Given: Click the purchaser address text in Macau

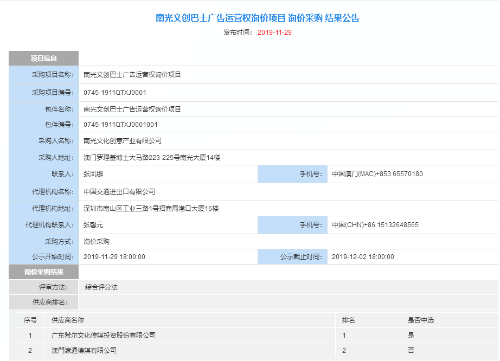Looking at the screenshot, I should pos(152,157).
